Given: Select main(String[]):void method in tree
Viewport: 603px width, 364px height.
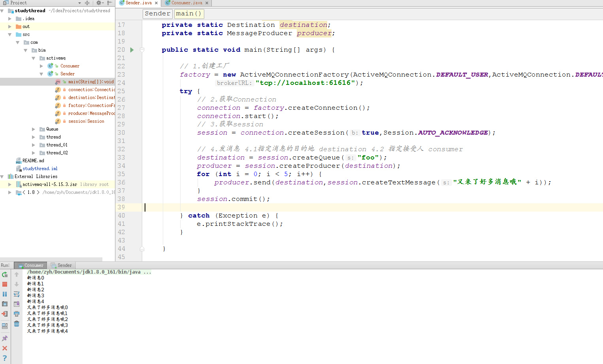Looking at the screenshot, I should tap(91, 82).
